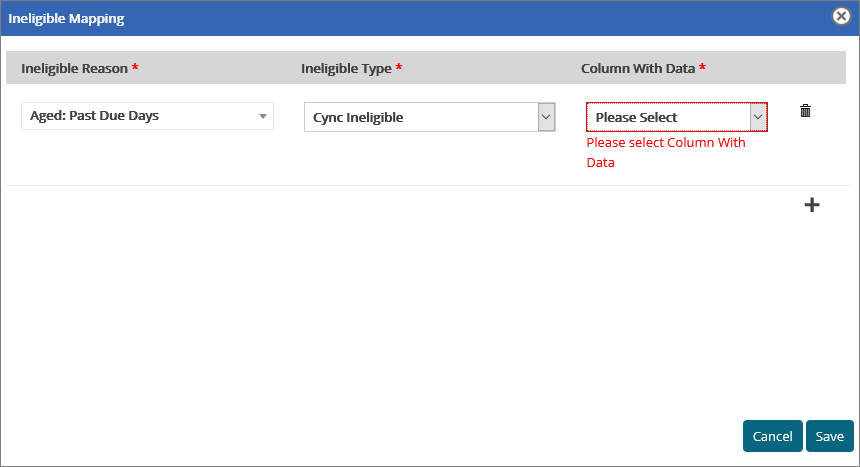Click the Ineligible Type column header
The width and height of the screenshot is (860, 467).
click(346, 68)
